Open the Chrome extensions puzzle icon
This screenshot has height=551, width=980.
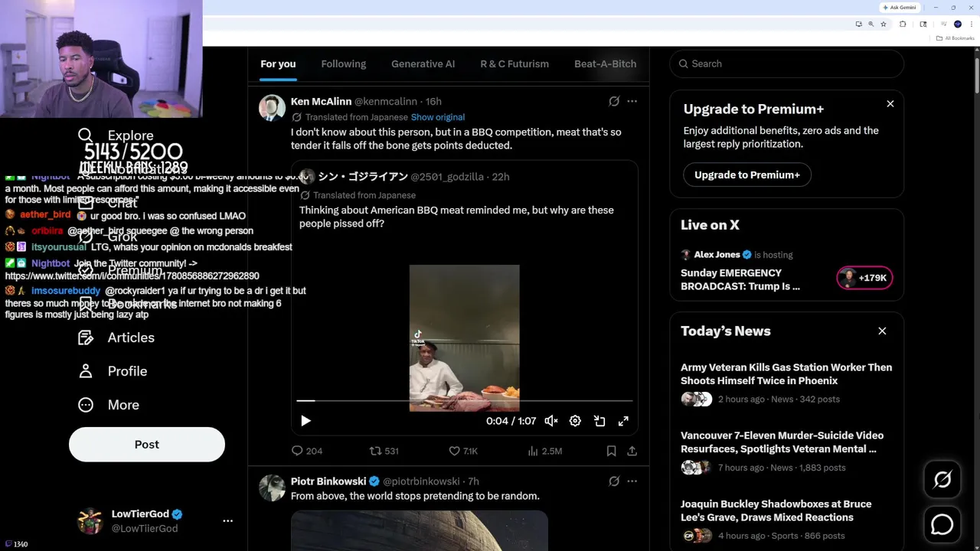tap(903, 24)
